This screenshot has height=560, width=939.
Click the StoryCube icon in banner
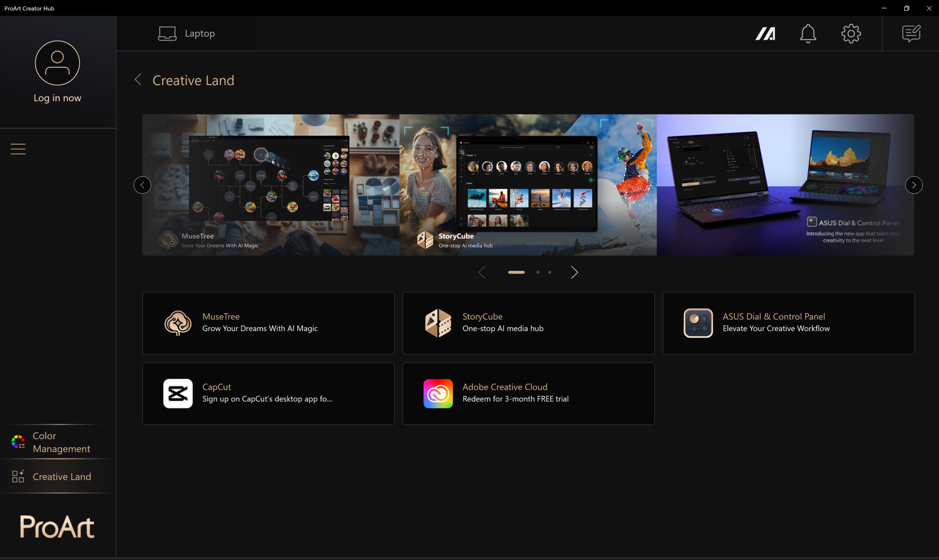pyautogui.click(x=425, y=239)
